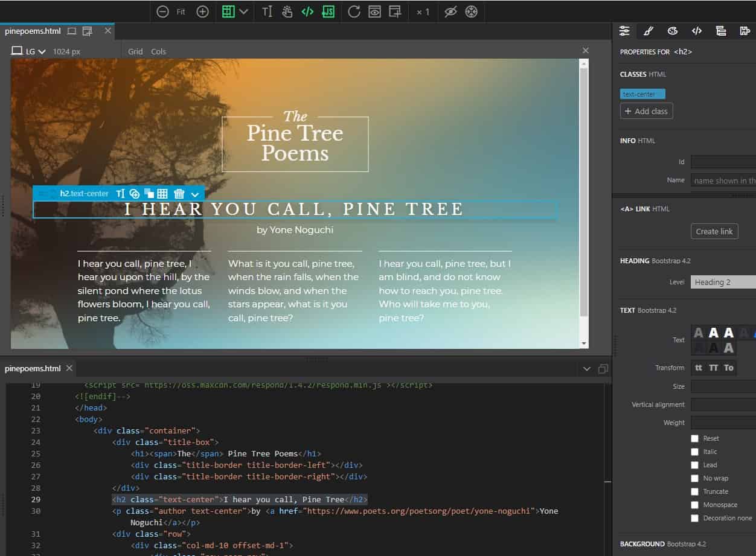Check the No wrap option
This screenshot has width=756, height=556.
coord(694,478)
